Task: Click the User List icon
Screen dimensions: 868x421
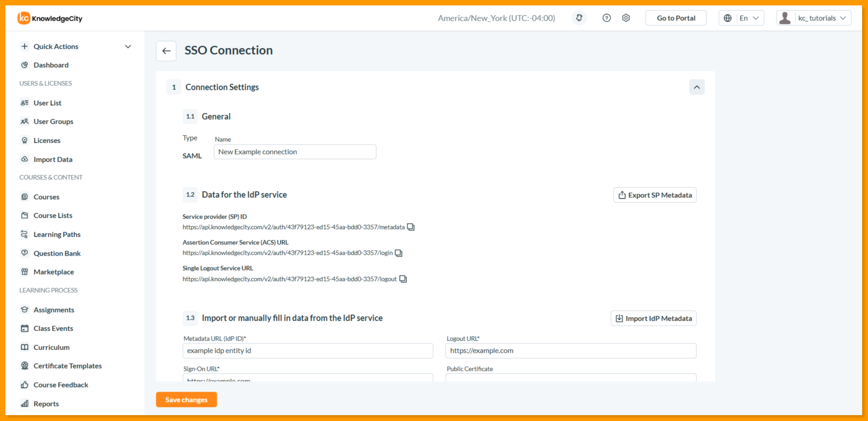Action: [25, 103]
